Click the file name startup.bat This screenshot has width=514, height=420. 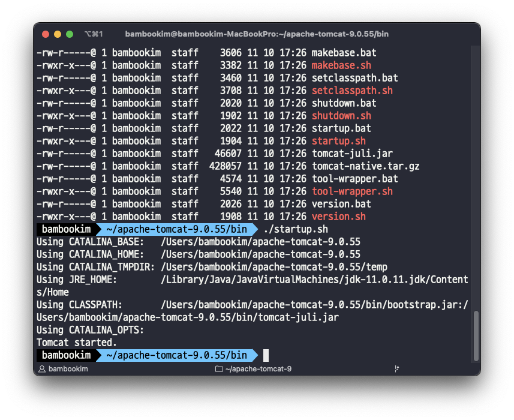coord(341,128)
